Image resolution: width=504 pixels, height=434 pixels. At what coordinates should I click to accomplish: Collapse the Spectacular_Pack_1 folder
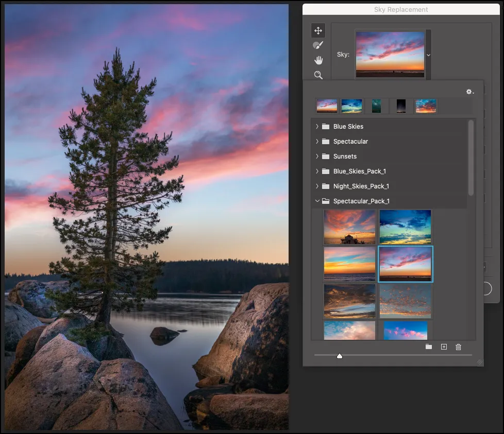(317, 201)
